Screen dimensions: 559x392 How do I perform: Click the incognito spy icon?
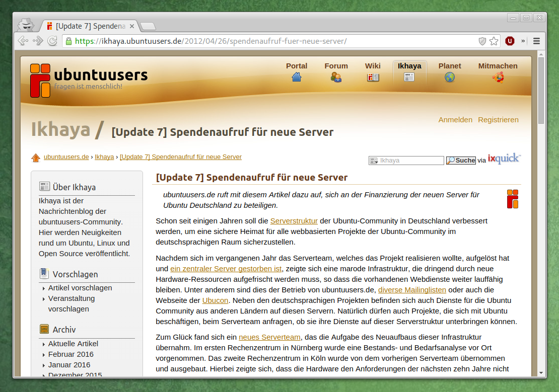tap(26, 25)
